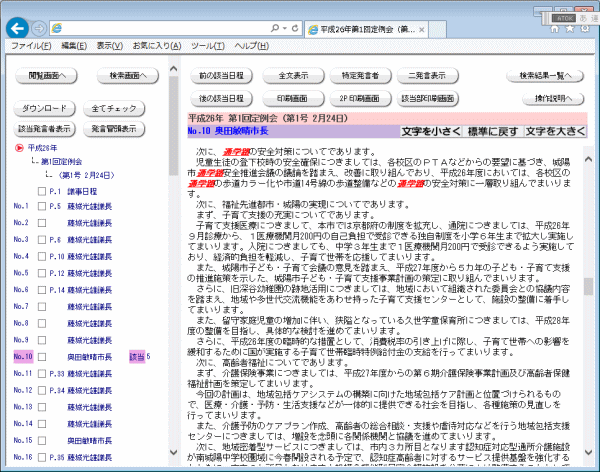The image size is (600, 472).
Task: Open the 議事日程 link
Action: [82, 191]
